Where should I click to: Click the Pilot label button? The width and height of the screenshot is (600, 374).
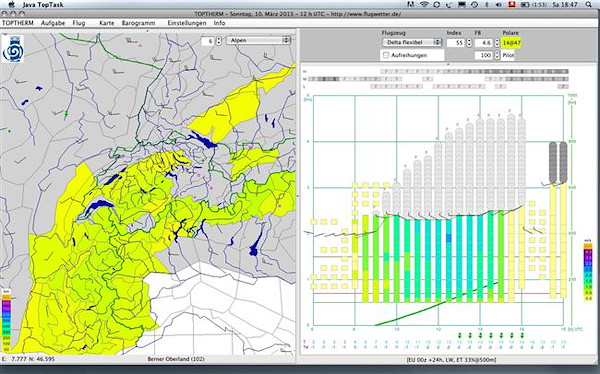(x=509, y=55)
